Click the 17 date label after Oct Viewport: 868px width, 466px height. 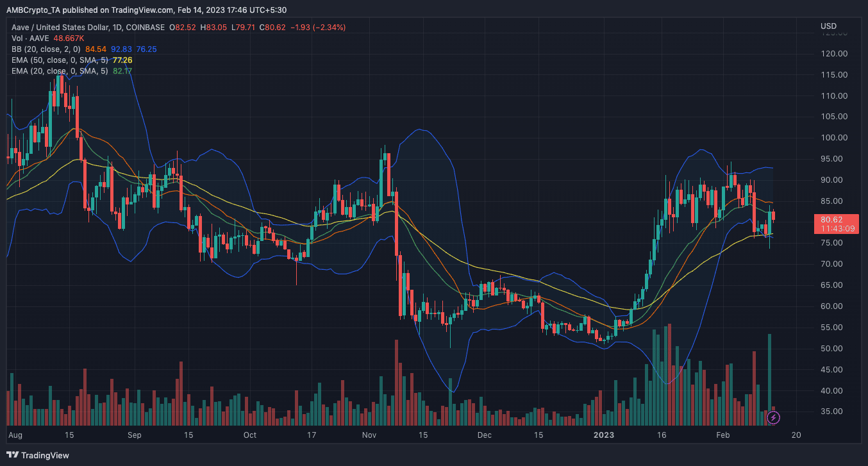[312, 435]
